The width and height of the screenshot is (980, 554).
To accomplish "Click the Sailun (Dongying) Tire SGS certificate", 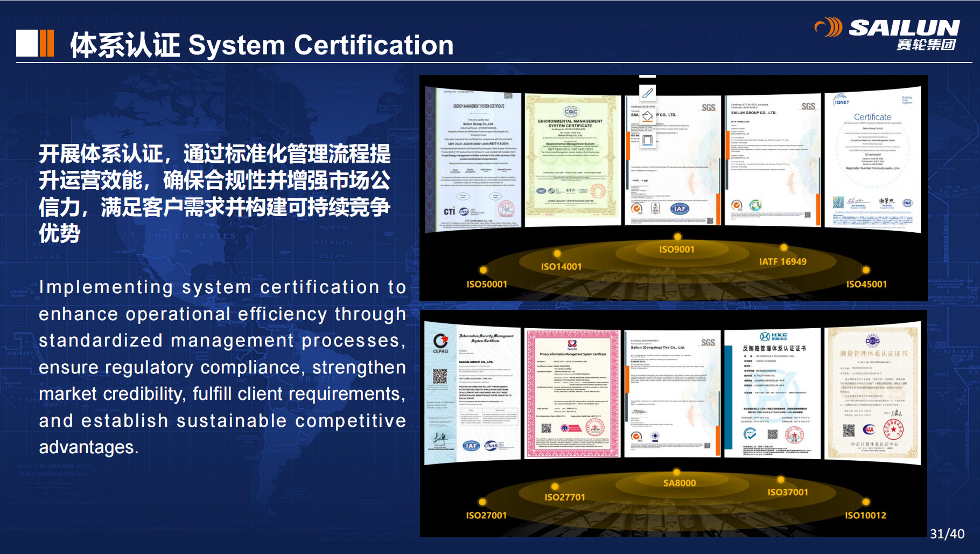I will pos(673,394).
